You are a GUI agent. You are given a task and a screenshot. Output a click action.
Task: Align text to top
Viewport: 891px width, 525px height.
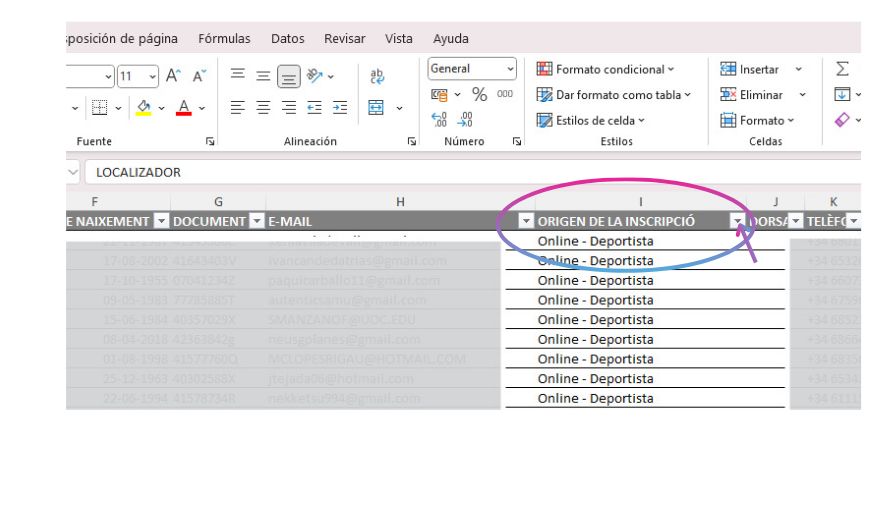[x=238, y=74]
